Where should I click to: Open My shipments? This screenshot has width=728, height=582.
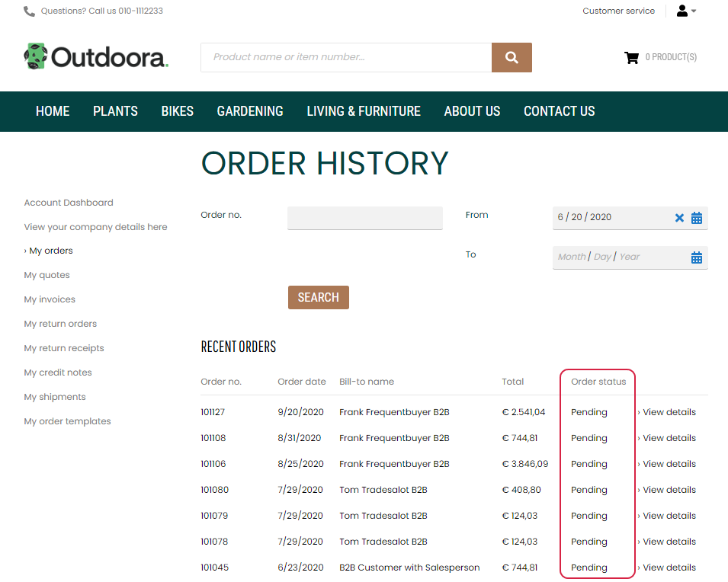tap(55, 397)
